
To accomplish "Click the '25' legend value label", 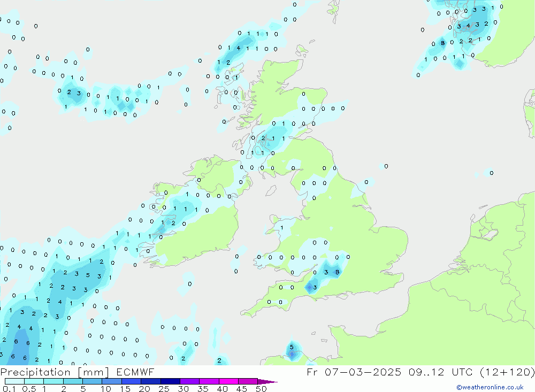I will pos(164,389).
